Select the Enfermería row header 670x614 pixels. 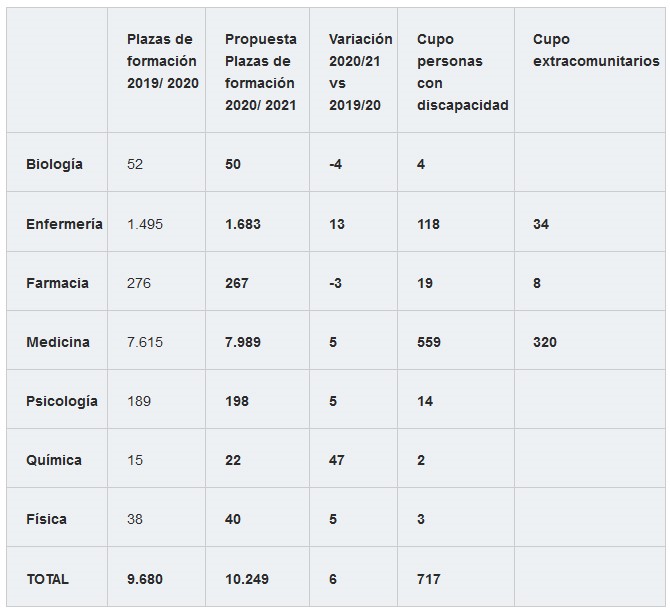click(x=64, y=224)
